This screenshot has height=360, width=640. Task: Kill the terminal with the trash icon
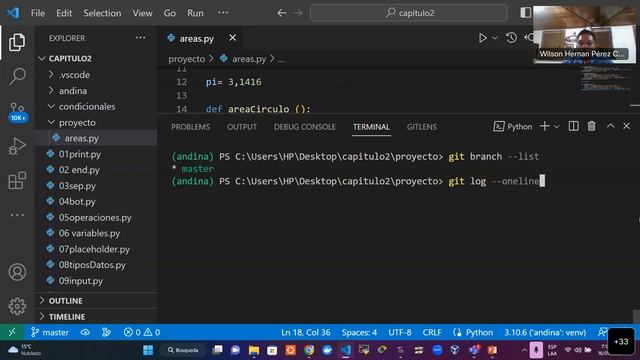coord(591,126)
